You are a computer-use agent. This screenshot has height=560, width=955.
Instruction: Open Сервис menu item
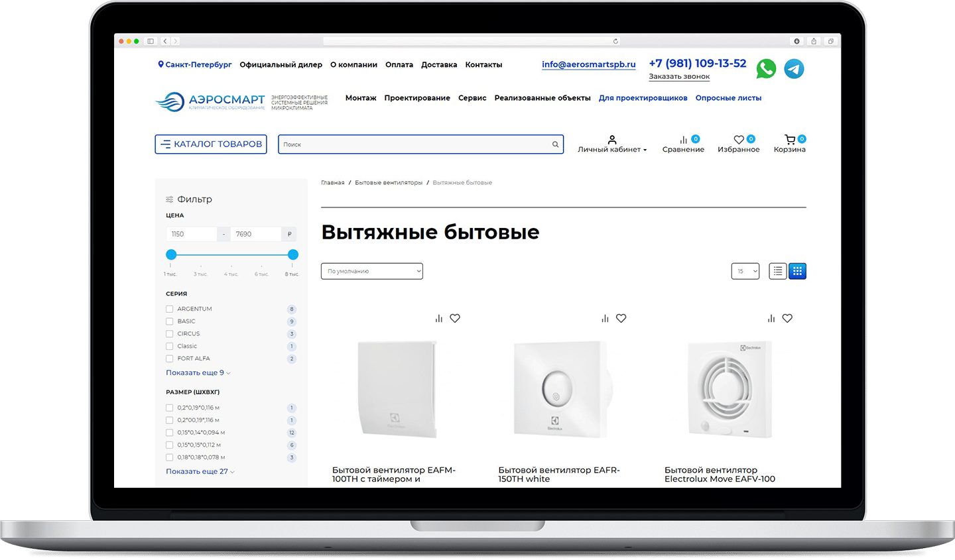(472, 98)
